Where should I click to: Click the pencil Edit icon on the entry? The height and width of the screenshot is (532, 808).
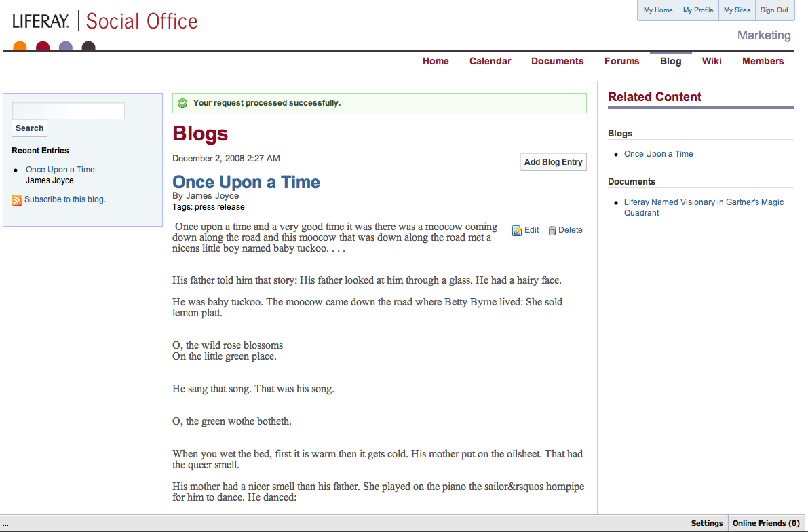(x=517, y=231)
